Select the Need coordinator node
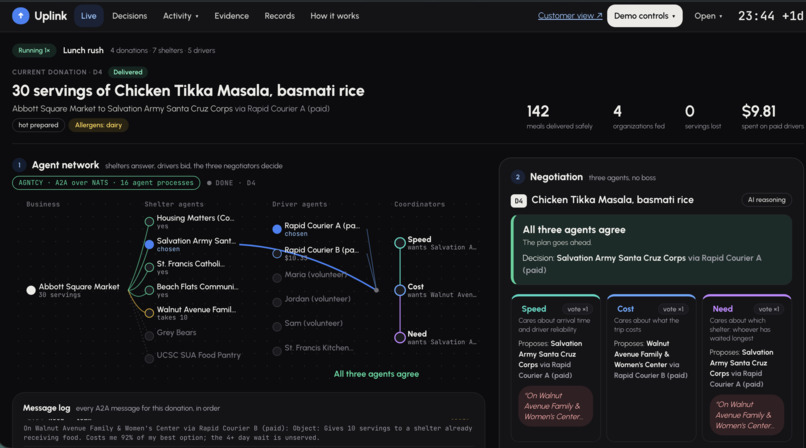Screen dimensions: 806x448 [x=400, y=338]
